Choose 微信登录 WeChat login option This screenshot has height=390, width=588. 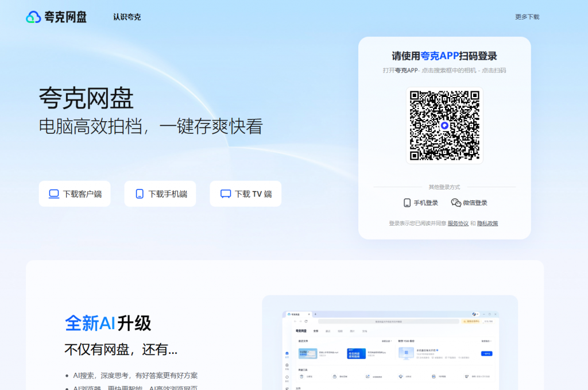point(472,202)
